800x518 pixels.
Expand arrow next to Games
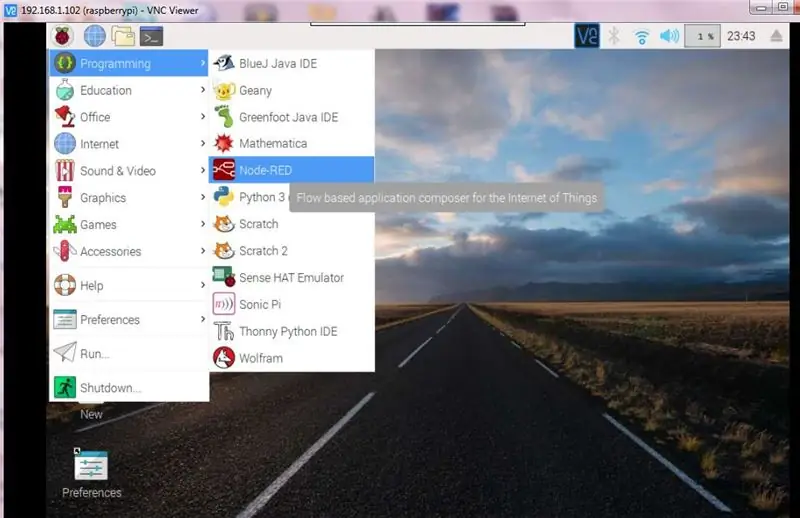[x=203, y=224]
